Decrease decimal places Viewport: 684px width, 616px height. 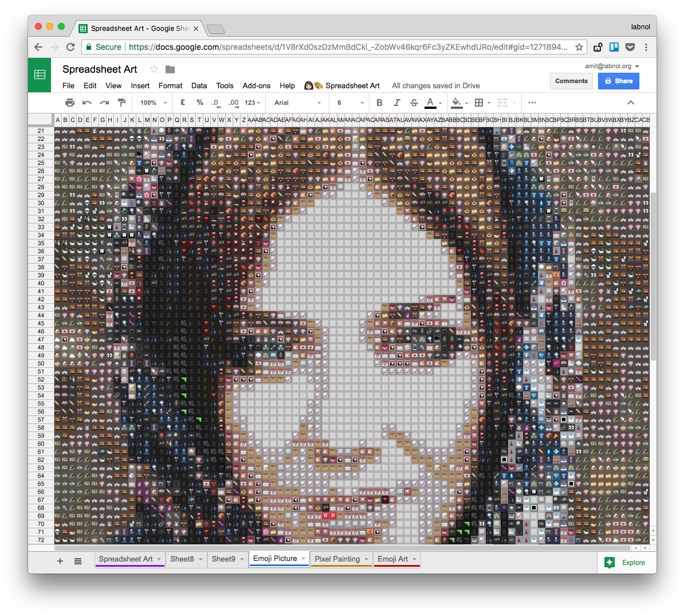click(216, 103)
